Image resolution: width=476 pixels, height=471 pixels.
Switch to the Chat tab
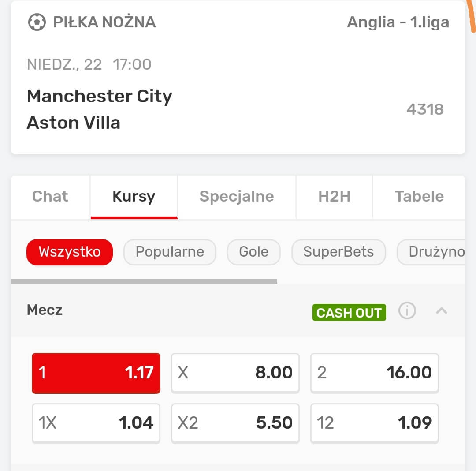(50, 197)
